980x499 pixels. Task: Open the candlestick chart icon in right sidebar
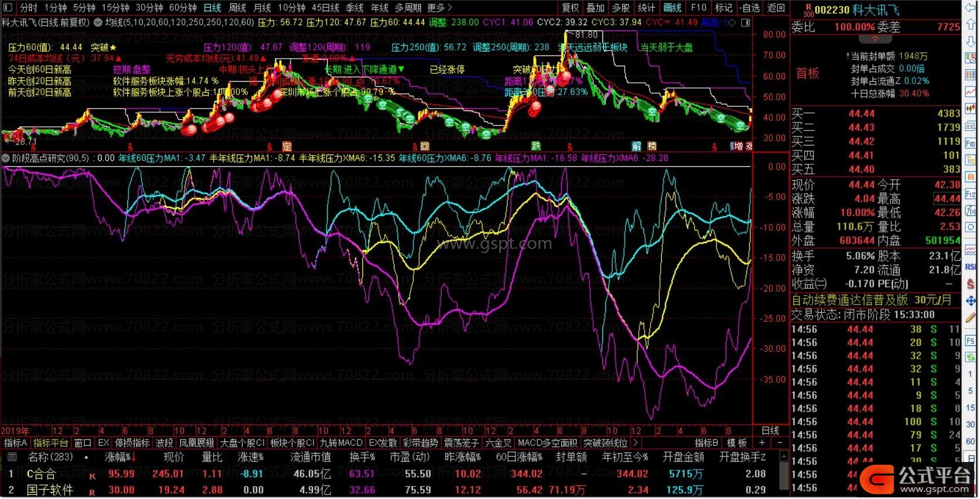point(971,109)
